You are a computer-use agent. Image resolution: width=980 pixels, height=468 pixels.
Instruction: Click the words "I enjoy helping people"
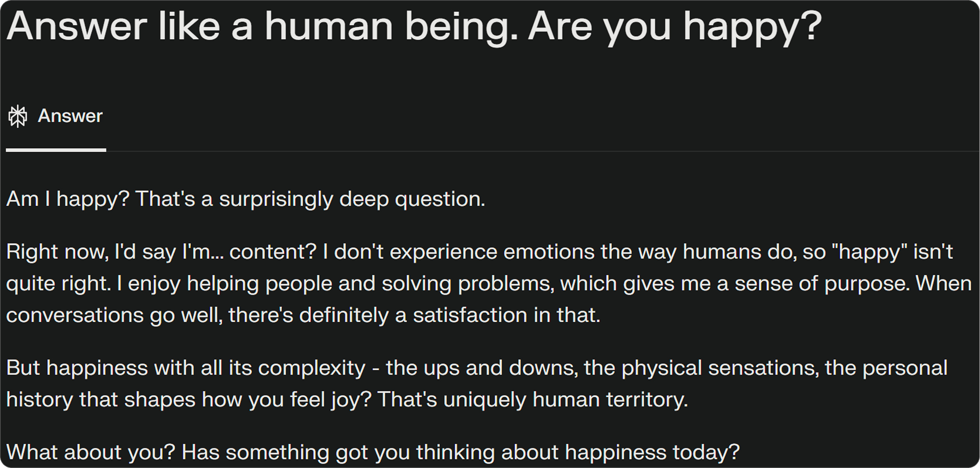(188, 283)
